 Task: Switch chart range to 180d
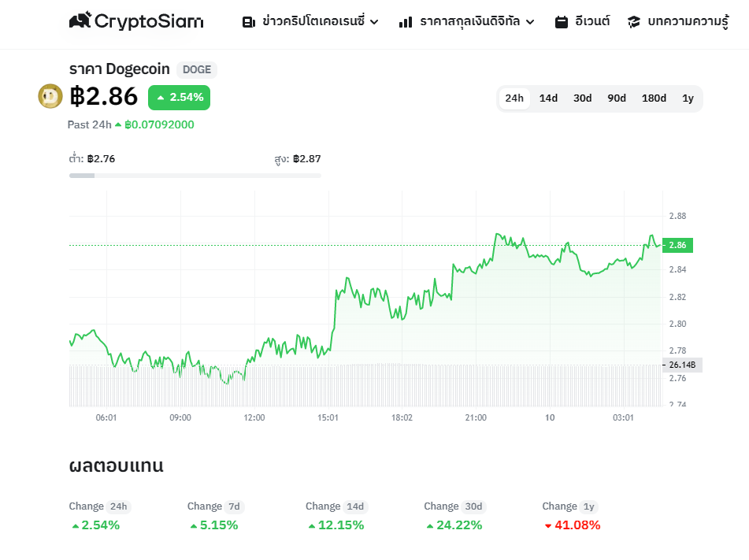(654, 98)
